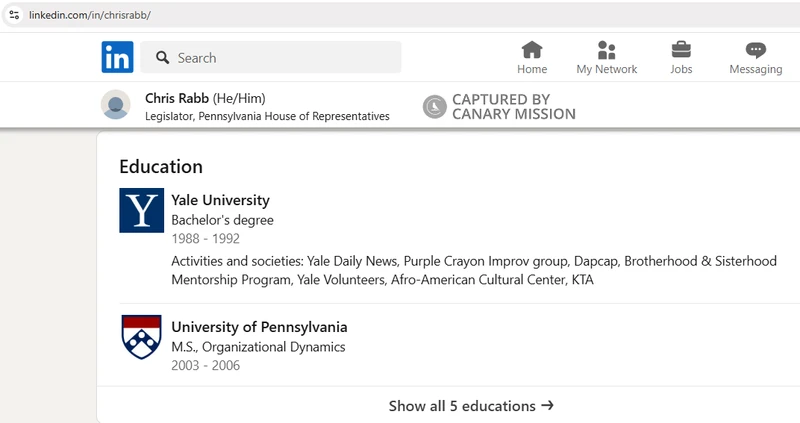Click the browser site info icon
The height and width of the screenshot is (423, 800).
(x=14, y=16)
